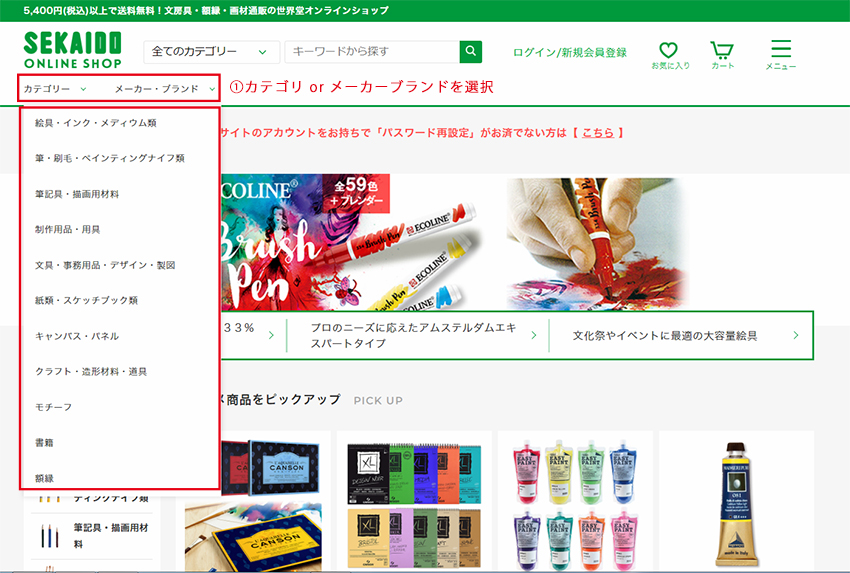Open the Canson watercolor paper product
Screen dimensions: 850x573
pos(253,502)
